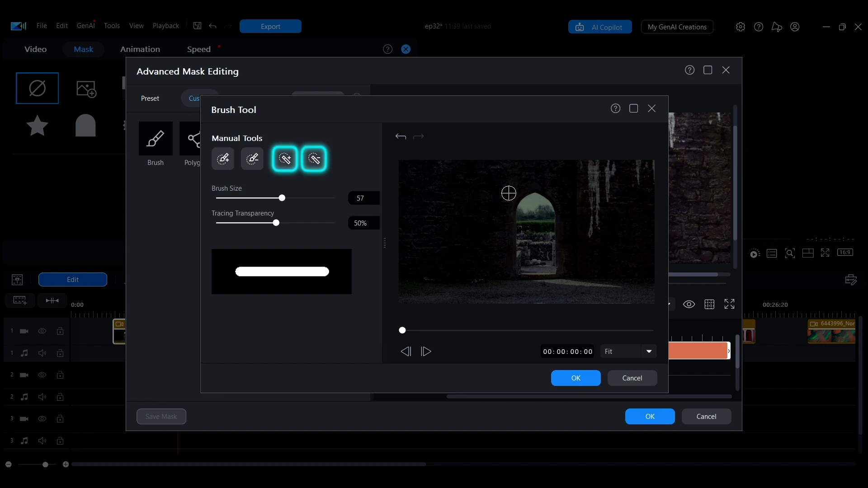Open Brush Tool help
Image resolution: width=868 pixels, height=488 pixels.
pos(615,108)
